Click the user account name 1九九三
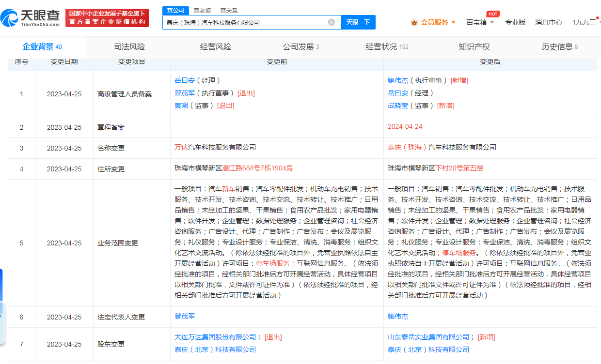This screenshot has height=364, width=601. click(x=584, y=22)
